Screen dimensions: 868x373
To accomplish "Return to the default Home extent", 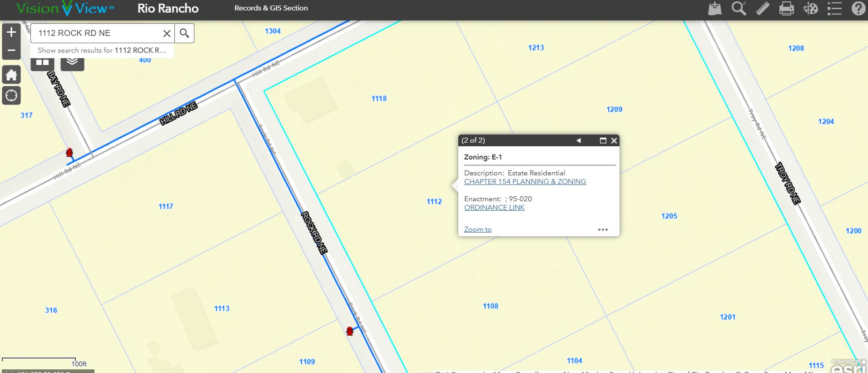I will tap(11, 75).
